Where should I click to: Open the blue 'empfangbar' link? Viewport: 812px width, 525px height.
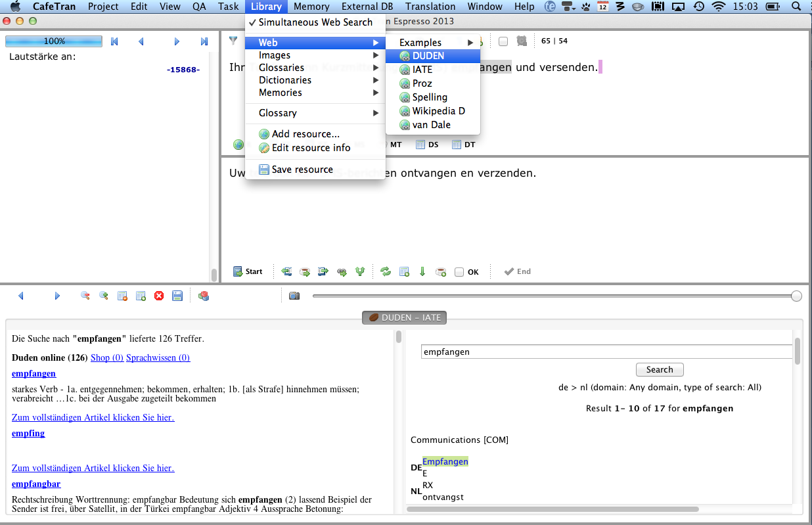tap(36, 484)
